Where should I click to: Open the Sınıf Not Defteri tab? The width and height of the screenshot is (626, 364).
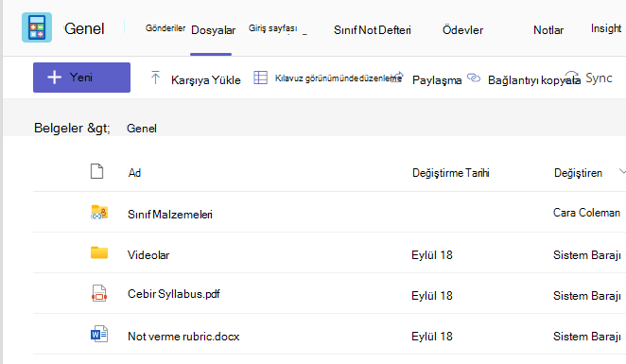[x=372, y=30]
